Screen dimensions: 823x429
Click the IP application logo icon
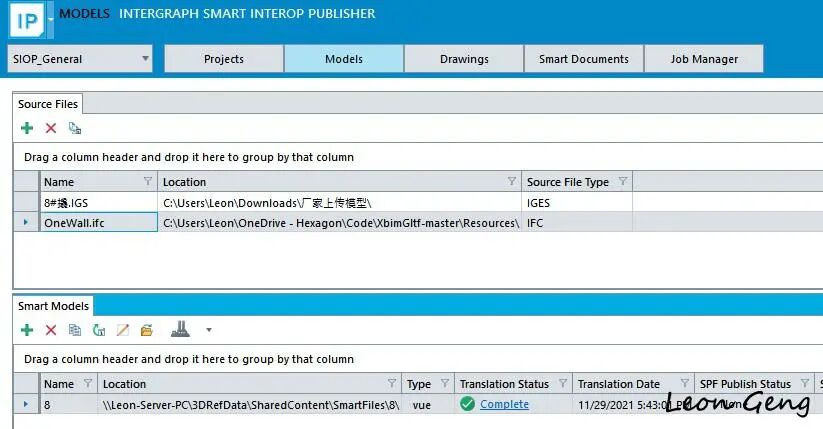coord(27,20)
